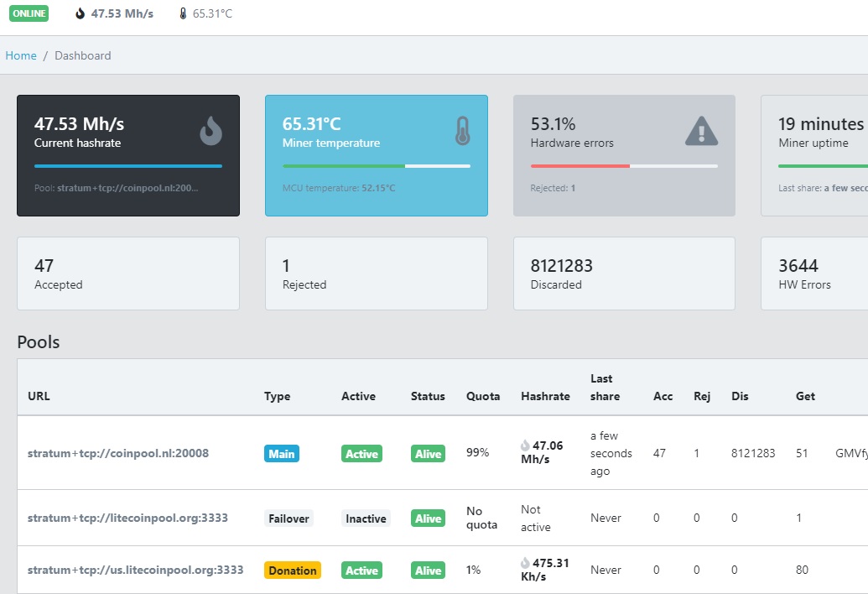Image resolution: width=868 pixels, height=594 pixels.
Task: Click the Current hashrate card title
Action: [x=77, y=143]
